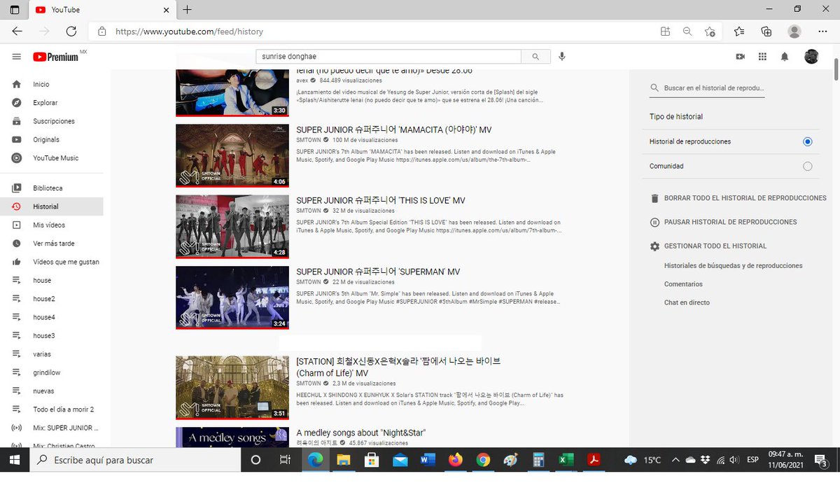Open THIS IS LOVE MV title
The height and width of the screenshot is (504, 840).
click(381, 200)
